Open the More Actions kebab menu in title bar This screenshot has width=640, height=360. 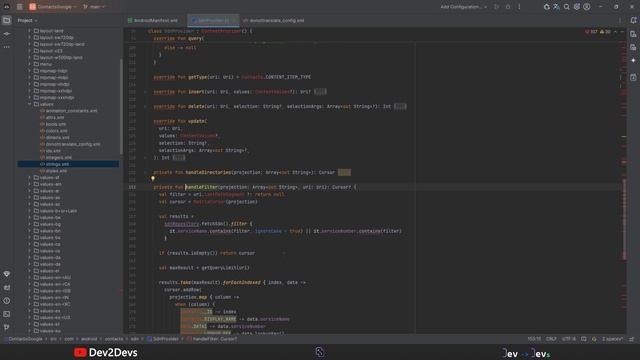click(519, 7)
